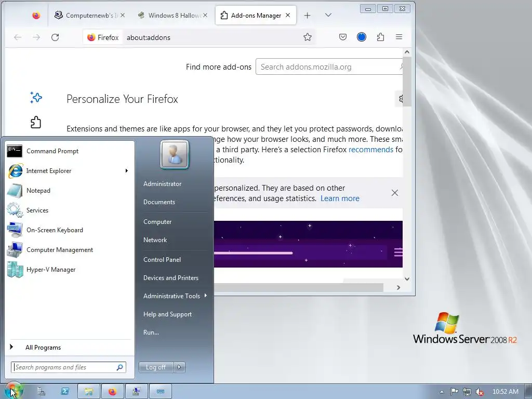
Task: Open Firefox account blue circle icon
Action: [362, 37]
